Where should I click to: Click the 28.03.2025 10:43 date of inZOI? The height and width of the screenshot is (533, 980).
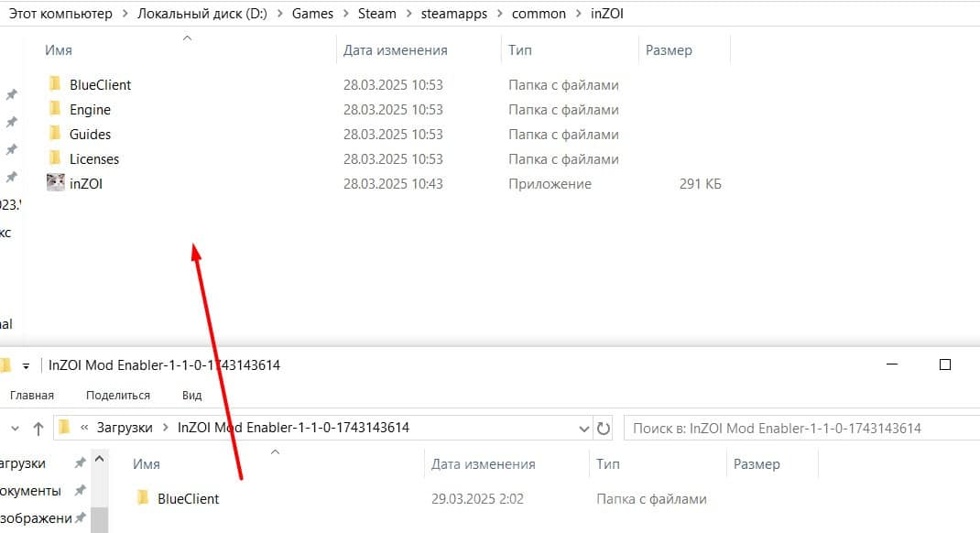393,184
